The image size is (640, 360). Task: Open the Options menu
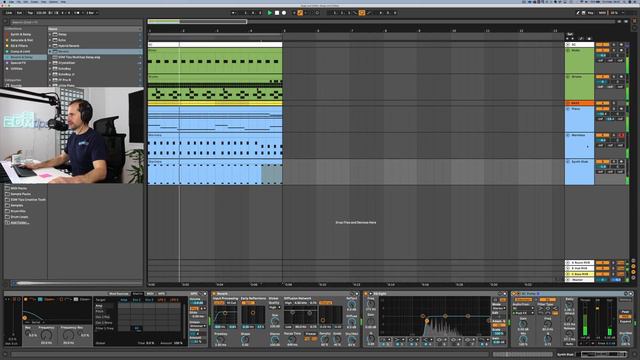pos(53,2)
